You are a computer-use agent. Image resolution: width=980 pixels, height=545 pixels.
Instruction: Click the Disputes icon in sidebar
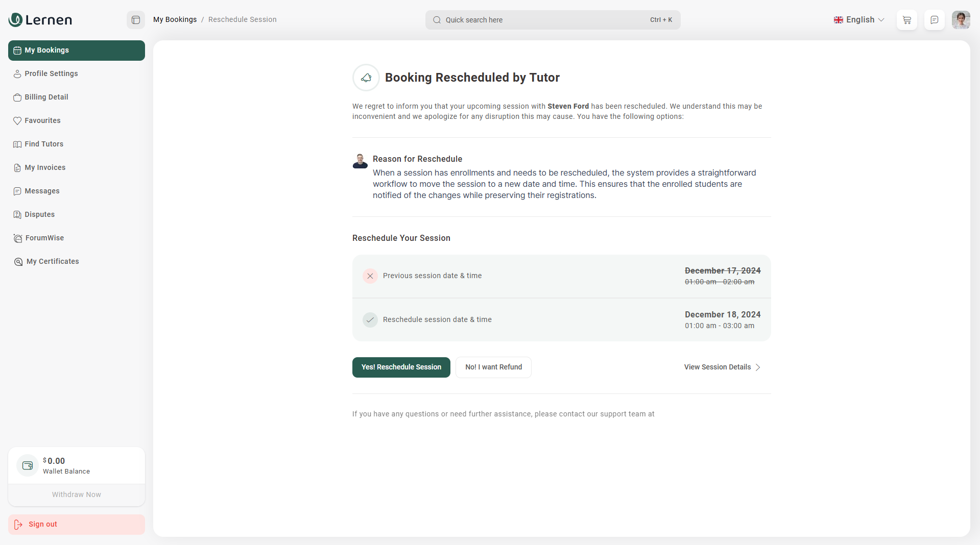pos(17,215)
